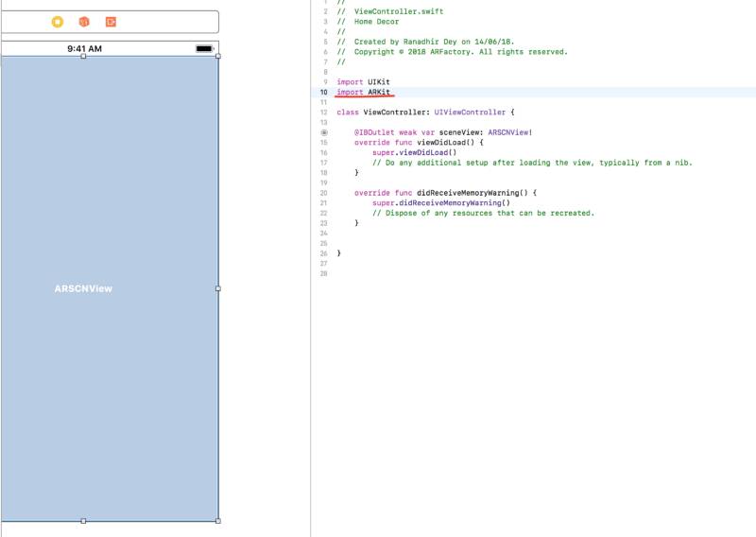This screenshot has height=537, width=756.
Task: Click '@IBOutlet' keyword in code editor
Action: coord(374,132)
